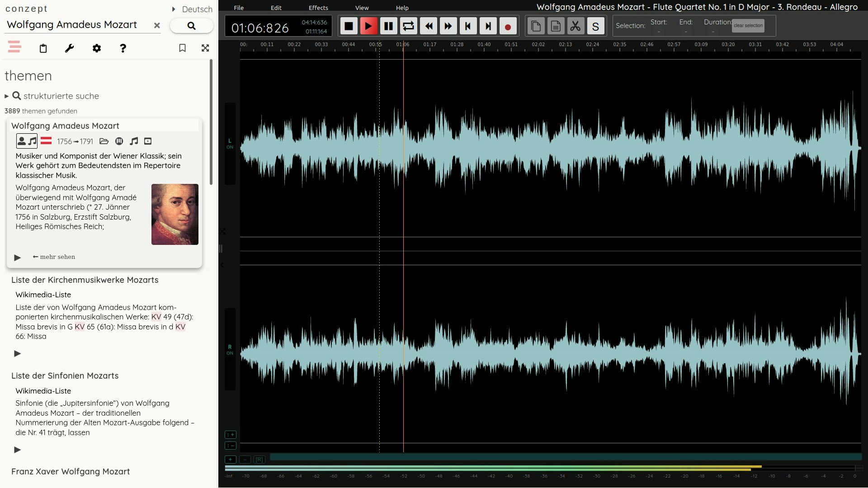Open the Conzept hamburger menu

click(14, 47)
